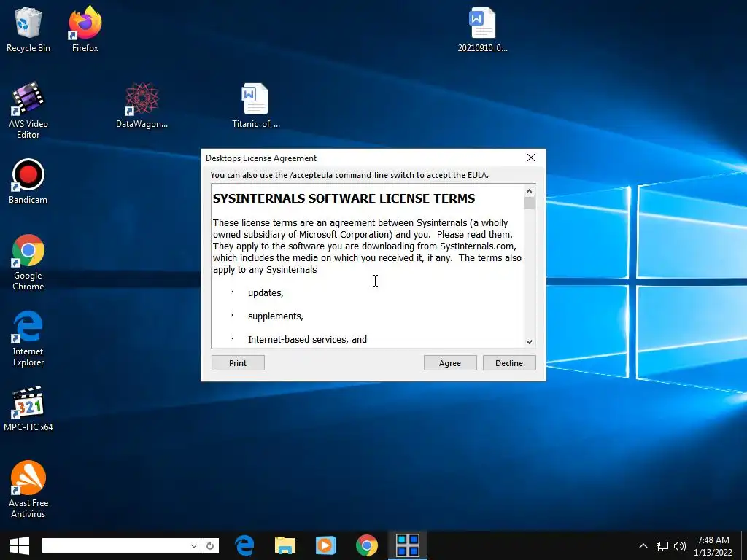Click the refresh icon beside taskbar address box
The image size is (747, 560).
pos(210,545)
